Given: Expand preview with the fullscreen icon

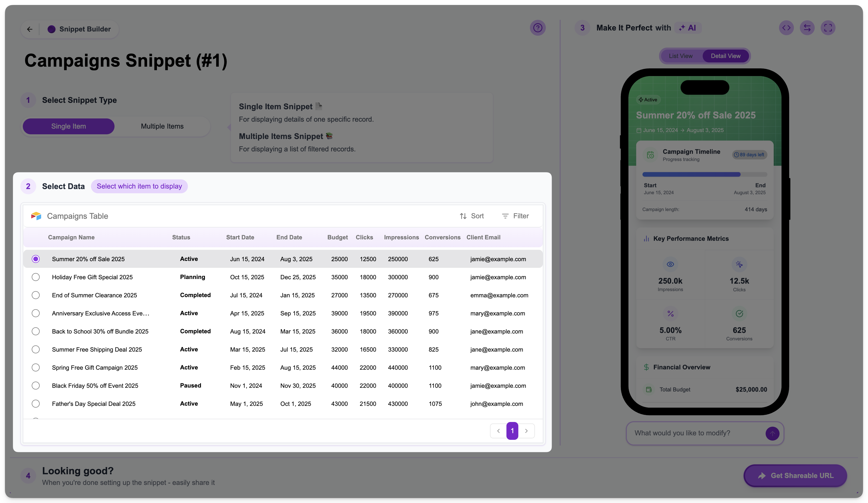Looking at the screenshot, I should [828, 28].
